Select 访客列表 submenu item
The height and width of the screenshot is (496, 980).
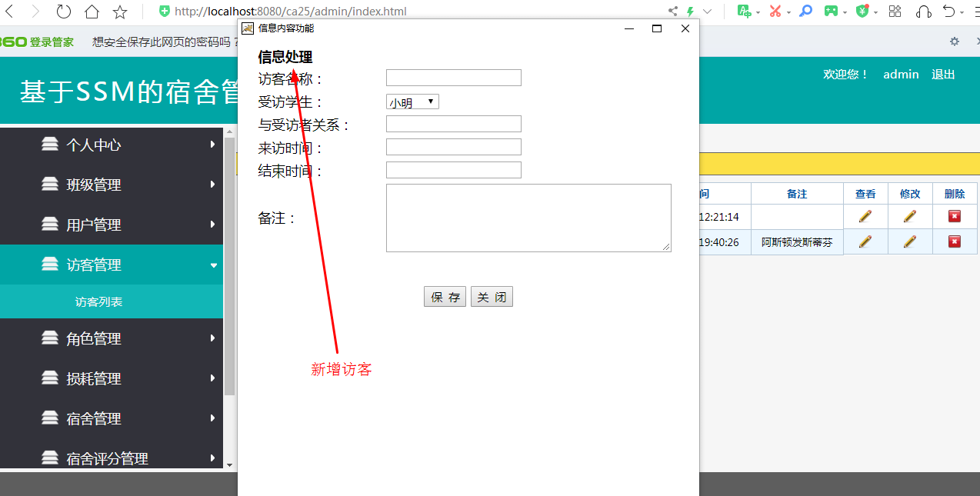point(98,302)
